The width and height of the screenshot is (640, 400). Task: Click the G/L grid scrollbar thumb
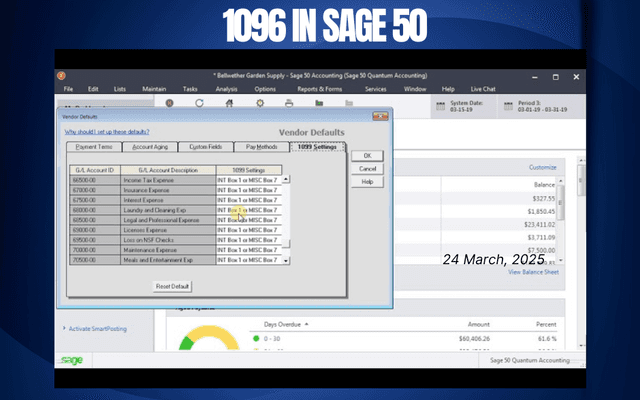click(x=287, y=244)
